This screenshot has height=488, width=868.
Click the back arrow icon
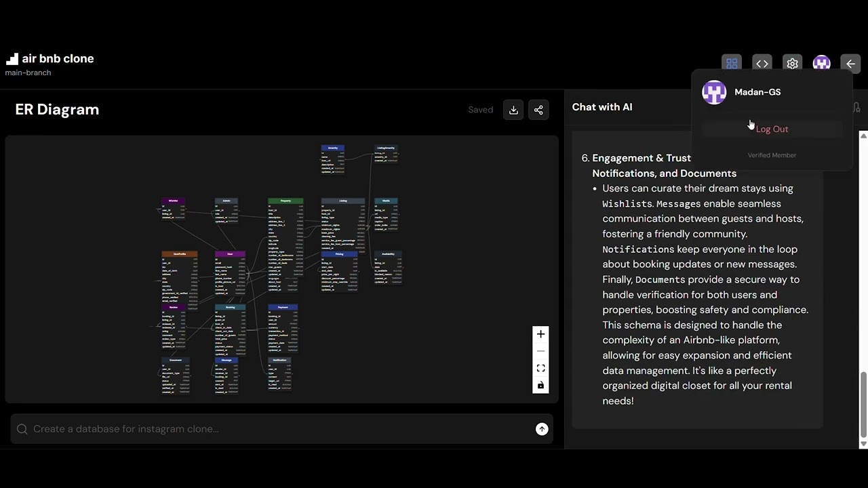point(851,64)
